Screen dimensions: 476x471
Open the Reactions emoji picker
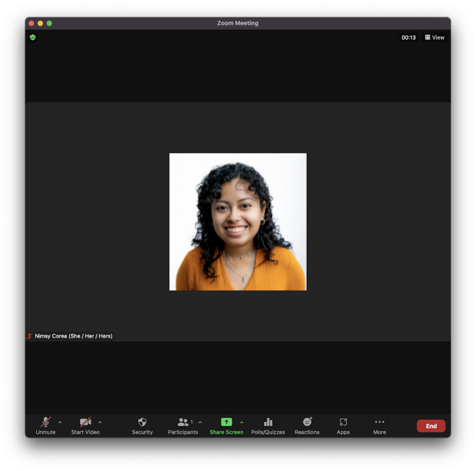tap(307, 425)
